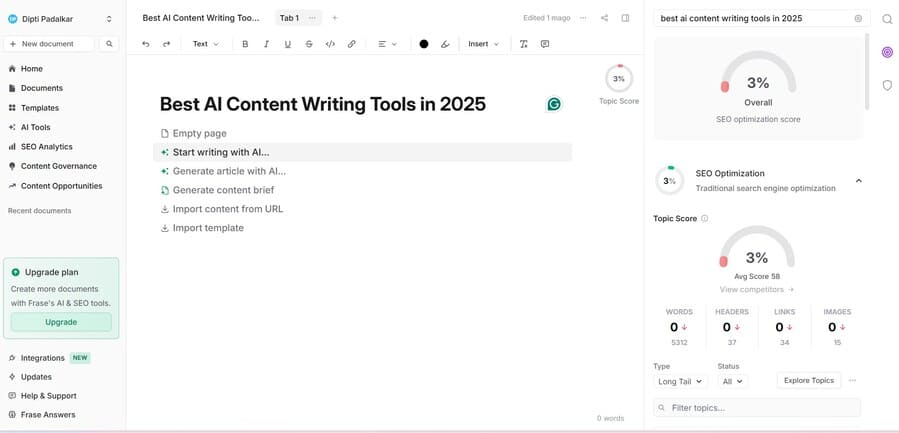The width and height of the screenshot is (899, 433).
Task: Open the document more options ellipsis
Action: tap(583, 18)
